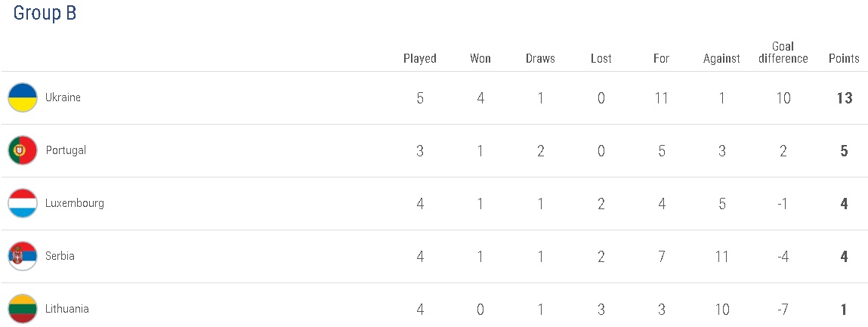Click Ukraine's 13 points value
Viewport: 868px width, 327px height.
pos(844,98)
